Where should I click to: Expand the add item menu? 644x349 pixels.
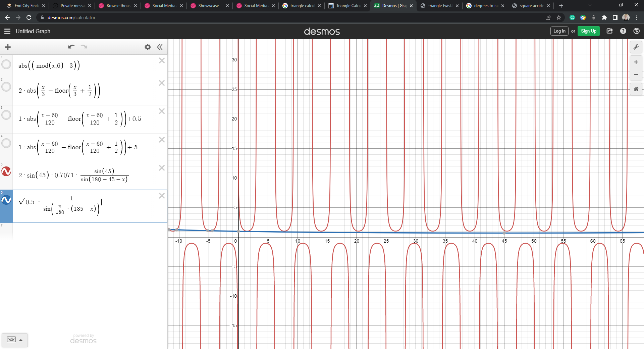point(8,47)
